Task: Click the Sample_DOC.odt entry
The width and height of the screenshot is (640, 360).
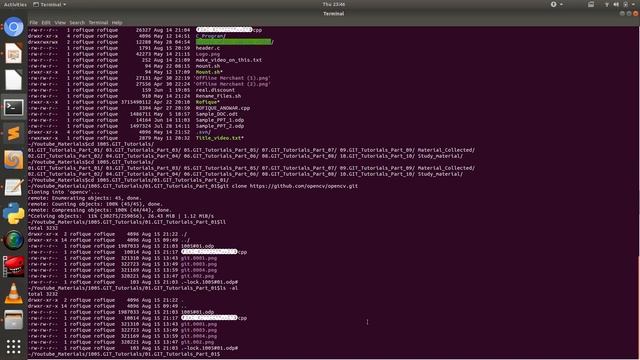Action: point(217,114)
